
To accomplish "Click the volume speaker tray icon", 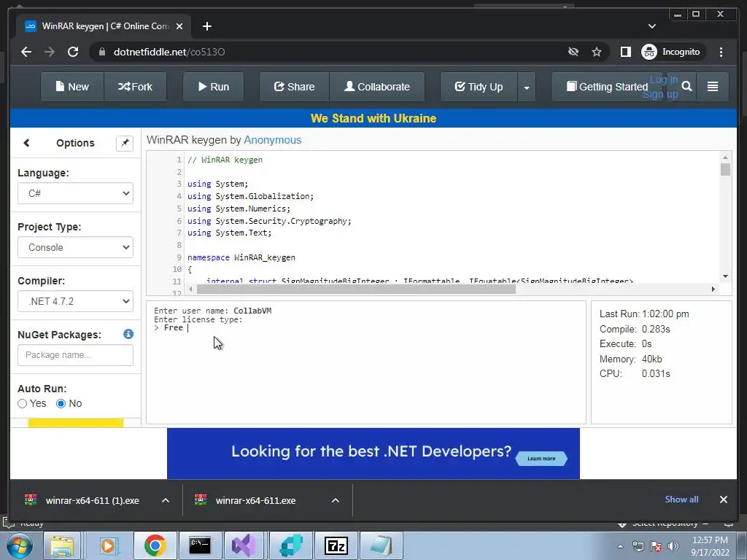I will pyautogui.click(x=673, y=546).
